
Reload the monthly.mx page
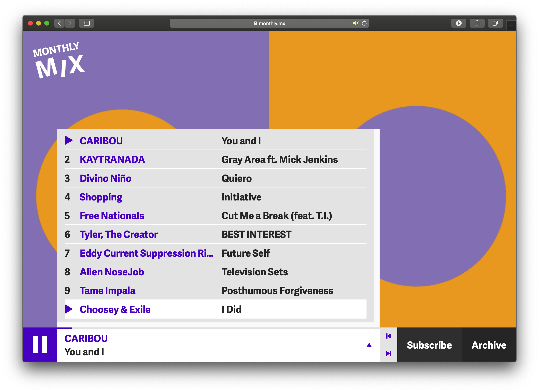[x=364, y=23]
